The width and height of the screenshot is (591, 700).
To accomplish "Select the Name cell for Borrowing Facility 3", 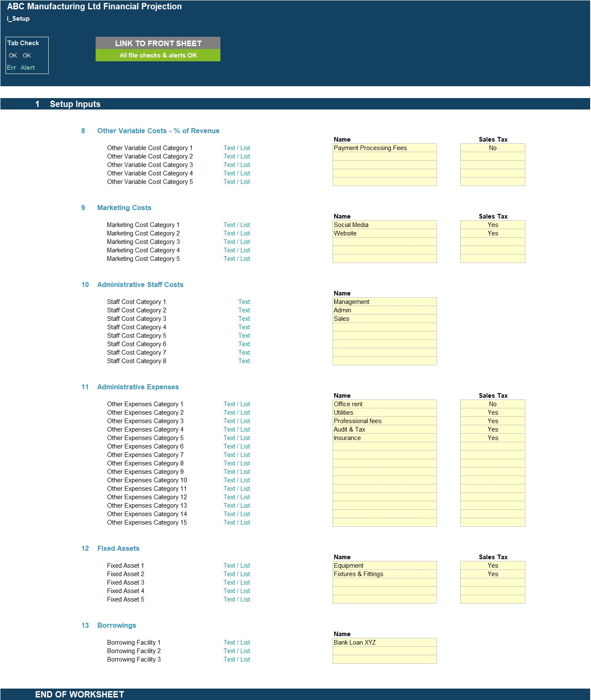I will tap(385, 659).
